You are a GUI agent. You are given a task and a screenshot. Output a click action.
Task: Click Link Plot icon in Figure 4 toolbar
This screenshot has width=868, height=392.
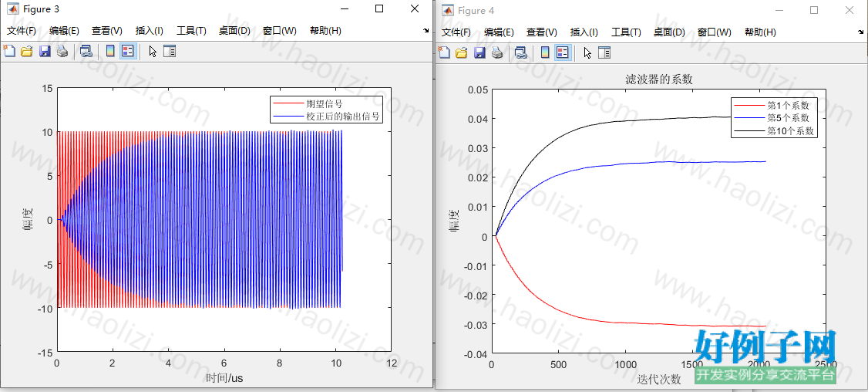[521, 52]
